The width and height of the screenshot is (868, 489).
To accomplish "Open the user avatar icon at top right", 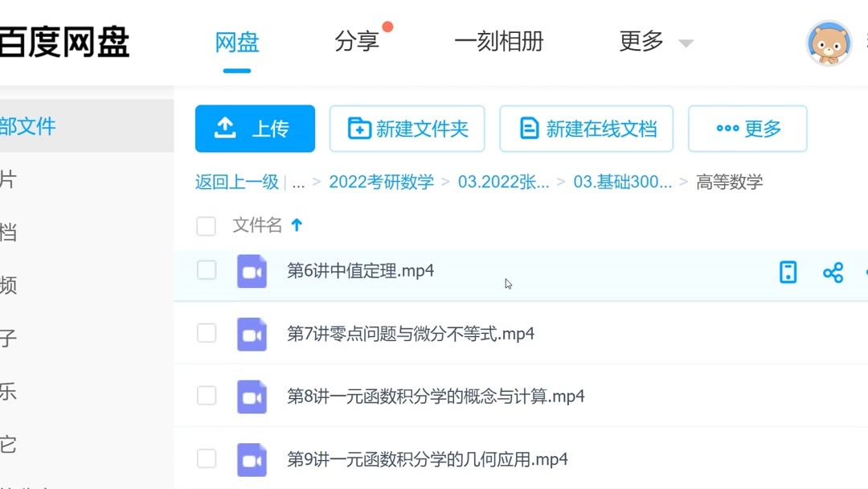I will tap(829, 44).
